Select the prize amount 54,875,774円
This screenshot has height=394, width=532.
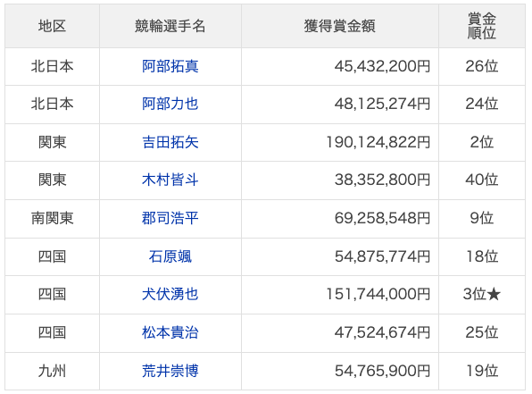click(x=382, y=256)
